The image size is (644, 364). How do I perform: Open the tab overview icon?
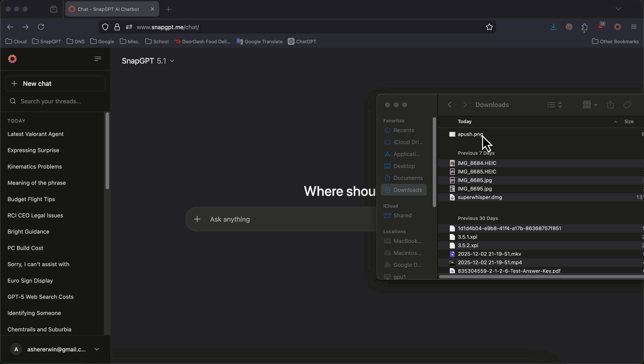click(53, 9)
